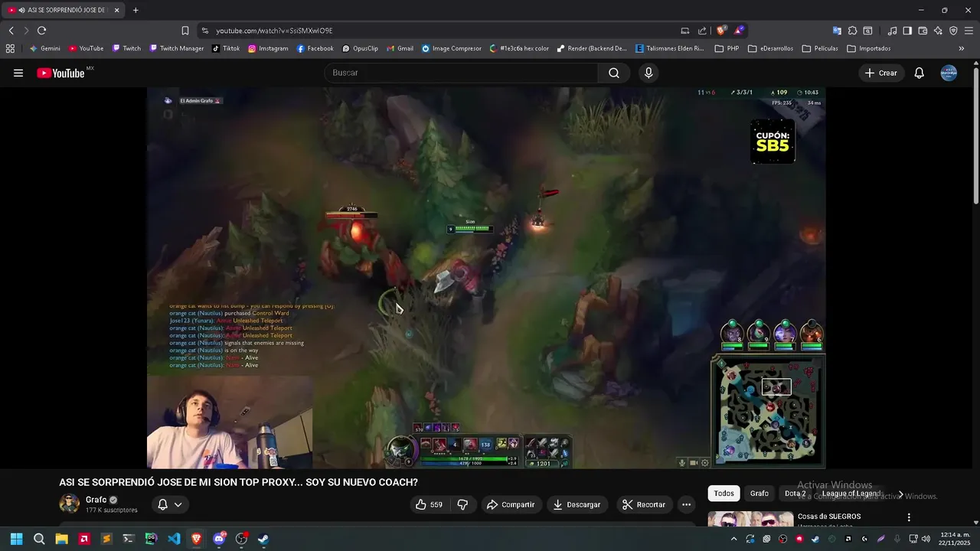The image size is (980, 551).
Task: Open the Twitch Manager bookmark
Action: 177,48
